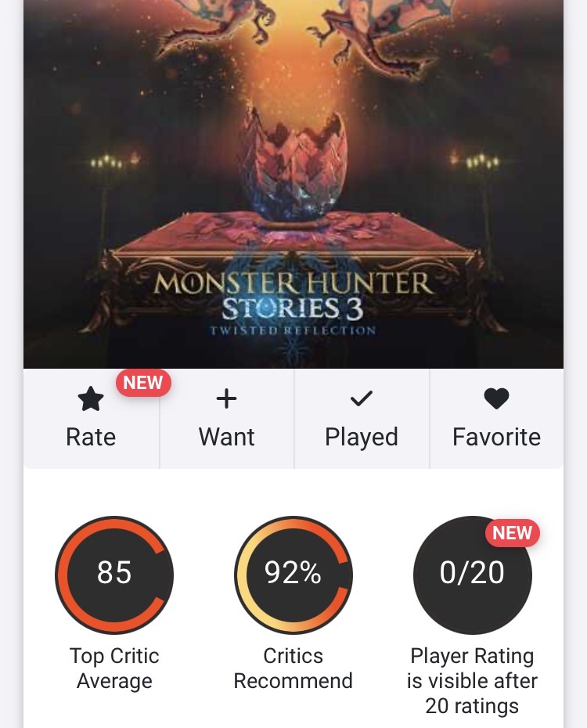This screenshot has height=728, width=587.
Task: Click the 0/20 player rating circle
Action: 473,575
